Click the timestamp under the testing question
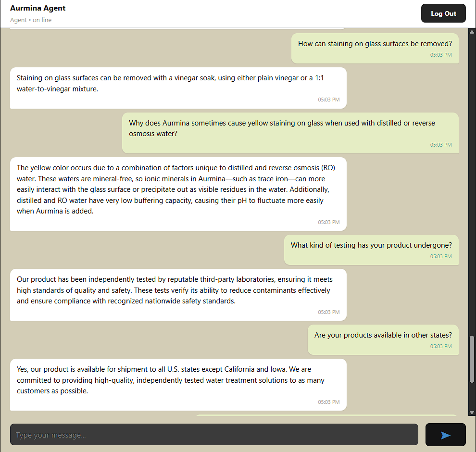Viewport: 476px width, 452px height. (440, 256)
